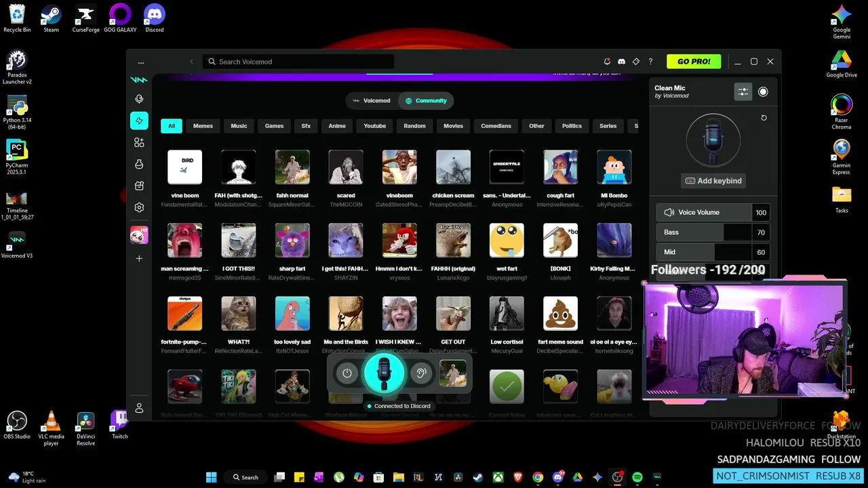Select the Anime category filter
The height and width of the screenshot is (488, 868).
[337, 126]
